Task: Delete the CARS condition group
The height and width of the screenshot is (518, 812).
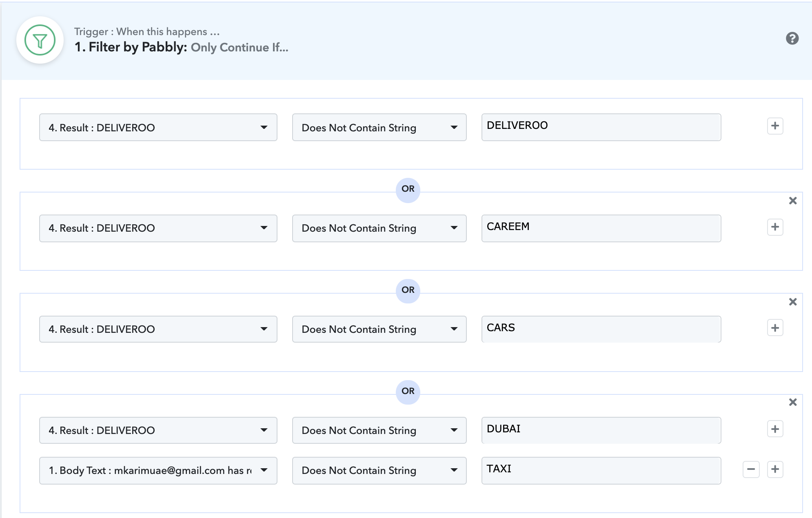Action: pyautogui.click(x=792, y=302)
